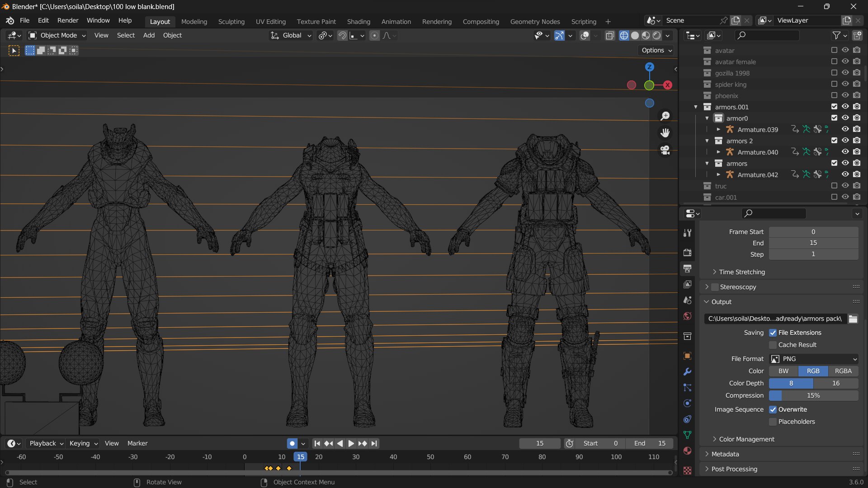Zoom the viewport with the magnifier icon
Screen dimensions: 868x488
665,116
